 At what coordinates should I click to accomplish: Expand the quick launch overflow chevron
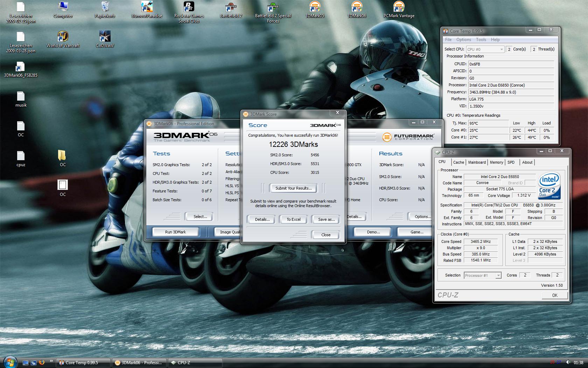click(51, 361)
